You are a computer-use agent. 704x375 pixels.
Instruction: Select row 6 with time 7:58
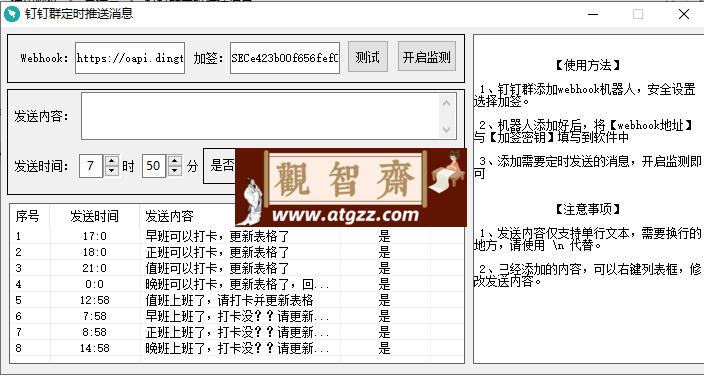[x=237, y=316]
